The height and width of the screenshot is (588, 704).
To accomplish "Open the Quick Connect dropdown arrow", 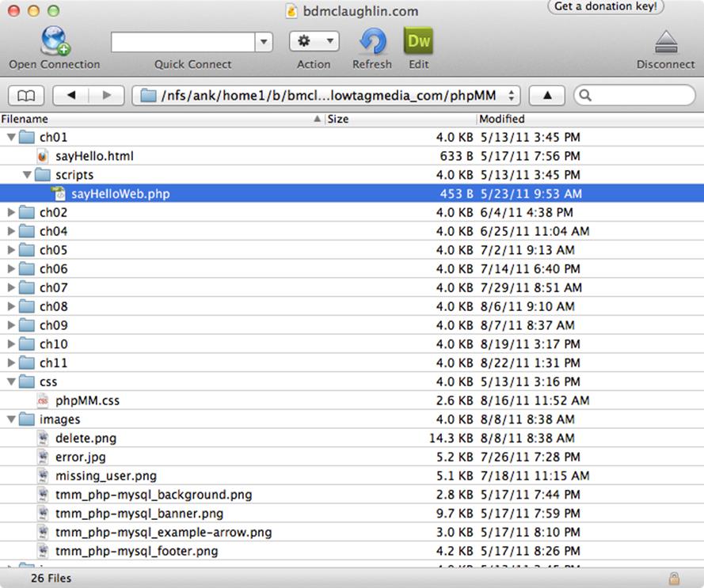I will pyautogui.click(x=264, y=42).
